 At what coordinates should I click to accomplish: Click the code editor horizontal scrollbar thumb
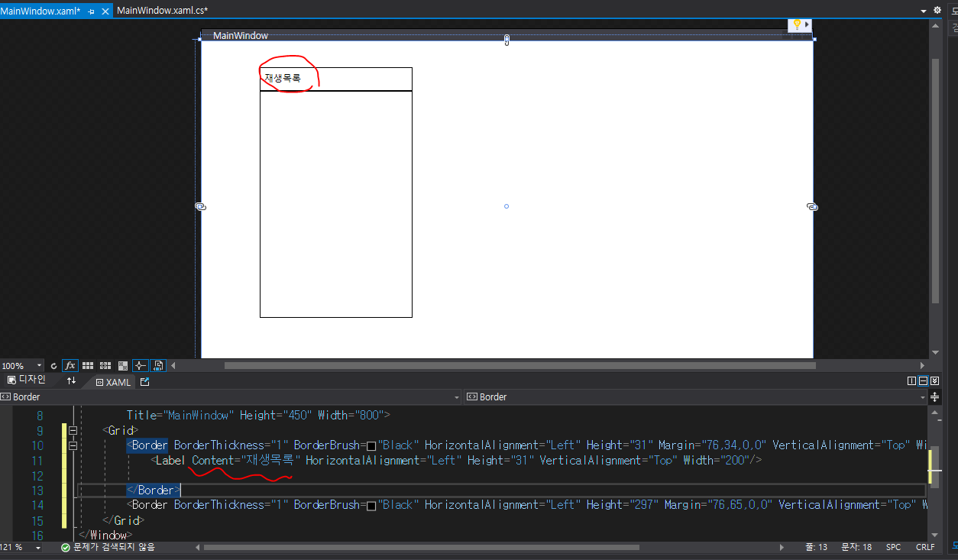point(421,547)
